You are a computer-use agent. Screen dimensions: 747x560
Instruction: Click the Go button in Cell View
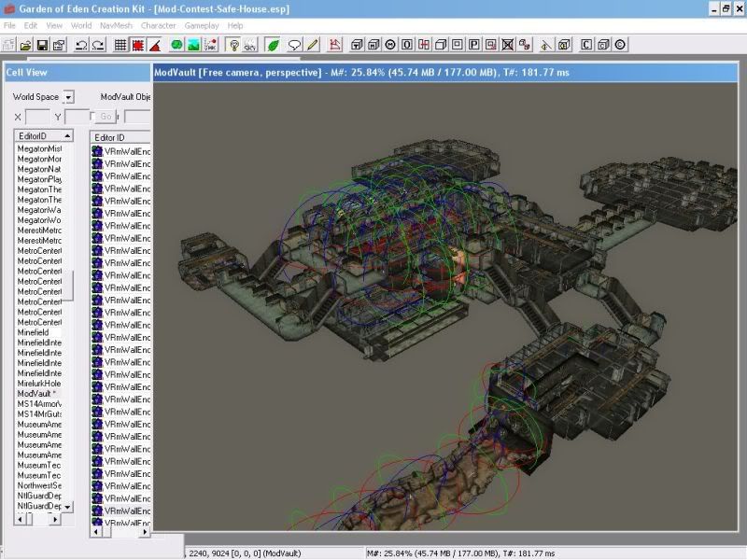(106, 117)
